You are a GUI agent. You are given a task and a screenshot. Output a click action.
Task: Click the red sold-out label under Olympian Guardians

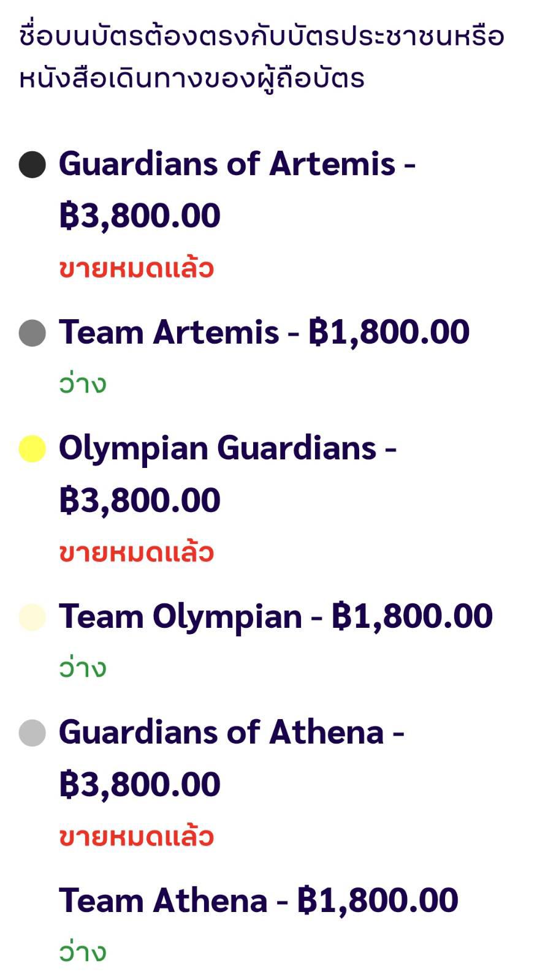136,552
